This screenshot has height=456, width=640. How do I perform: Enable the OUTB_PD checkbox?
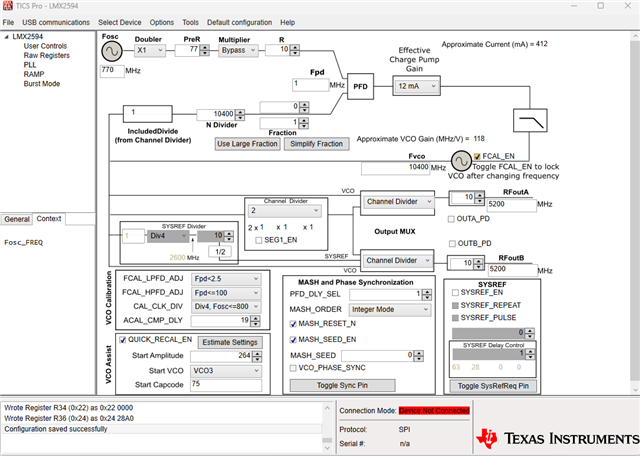(452, 244)
